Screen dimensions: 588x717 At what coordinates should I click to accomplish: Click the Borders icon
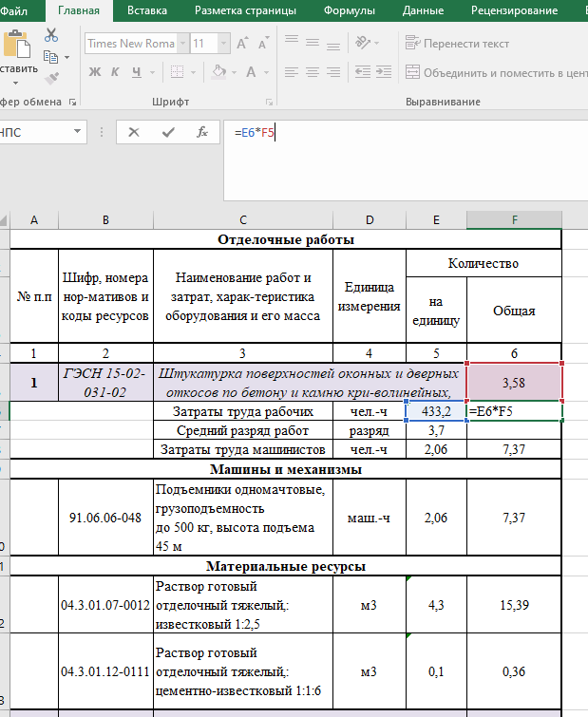coord(177,72)
